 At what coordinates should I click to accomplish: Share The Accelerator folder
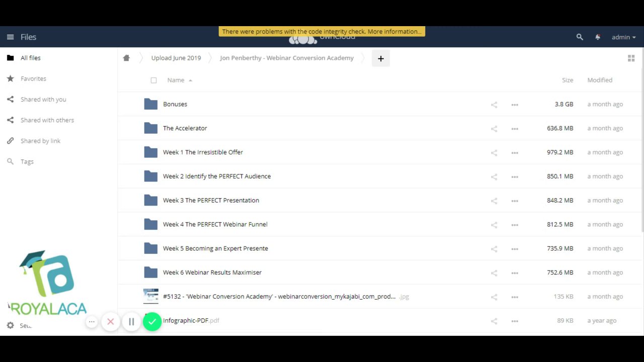coord(494,129)
